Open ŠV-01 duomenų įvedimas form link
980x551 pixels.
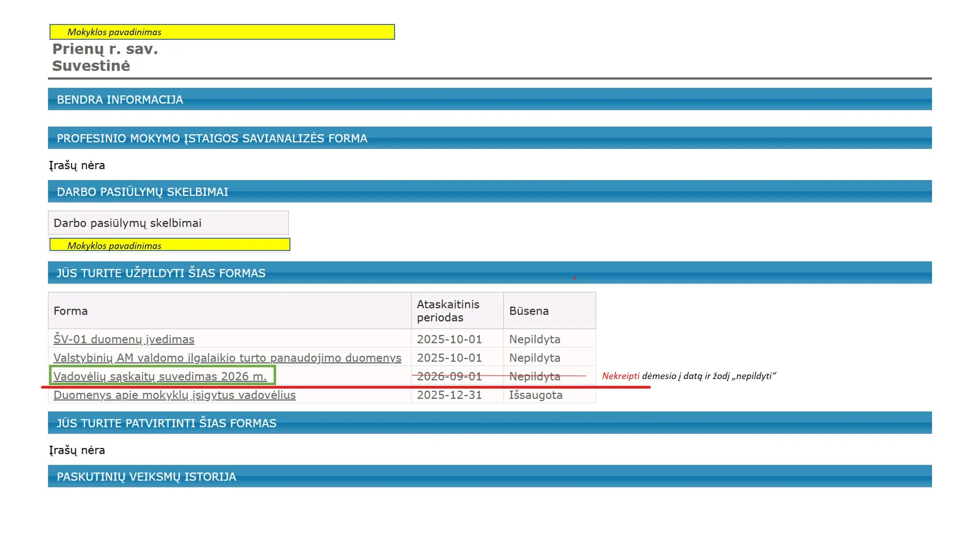coord(124,339)
